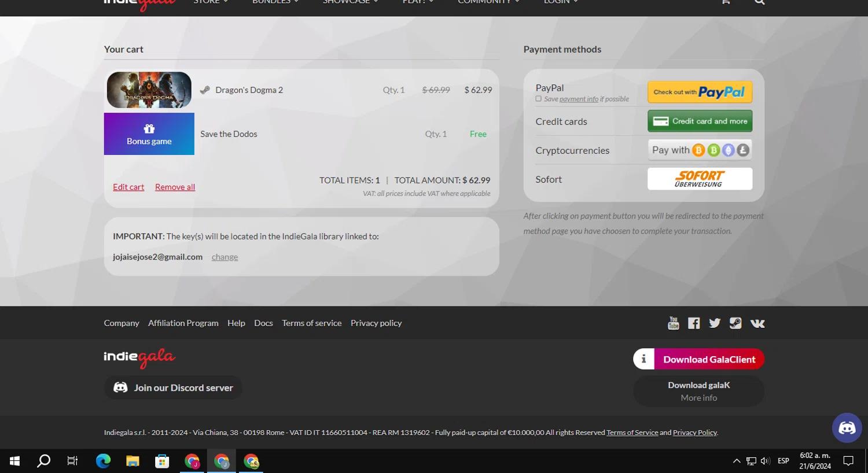Open Dragon's Dogma 2 game thumbnail
Screen dimensions: 868x473
coord(149,90)
